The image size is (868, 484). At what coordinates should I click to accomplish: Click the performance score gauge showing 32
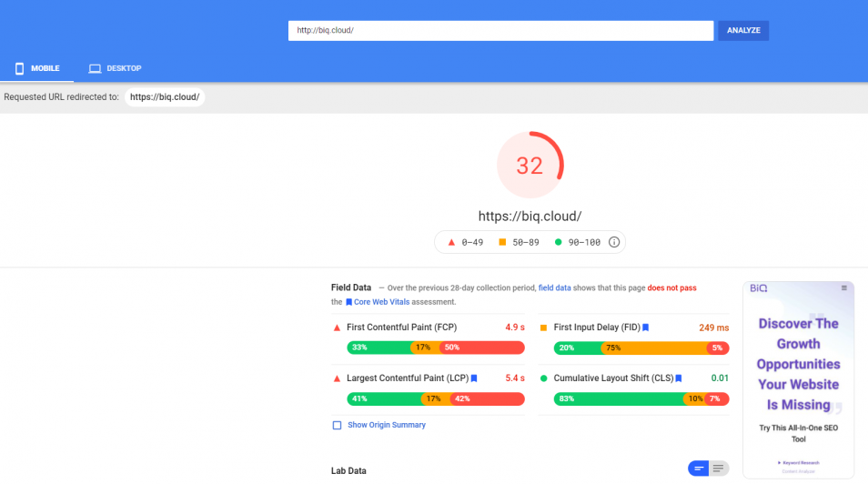(x=530, y=165)
